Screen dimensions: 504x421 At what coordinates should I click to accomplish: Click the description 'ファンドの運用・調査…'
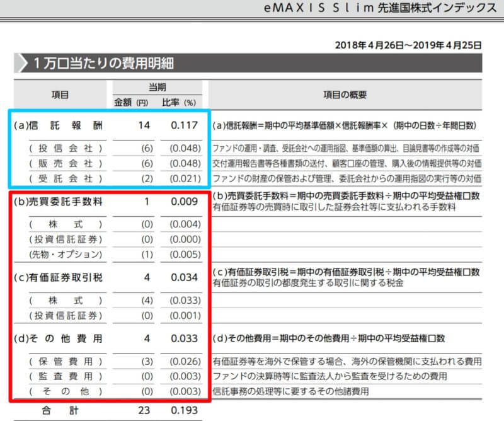[346, 148]
